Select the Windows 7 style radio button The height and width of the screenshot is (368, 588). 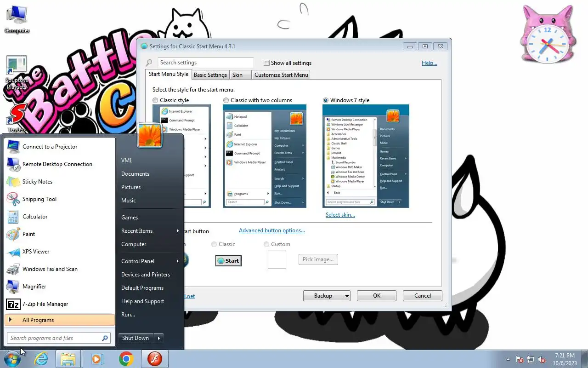pyautogui.click(x=326, y=100)
